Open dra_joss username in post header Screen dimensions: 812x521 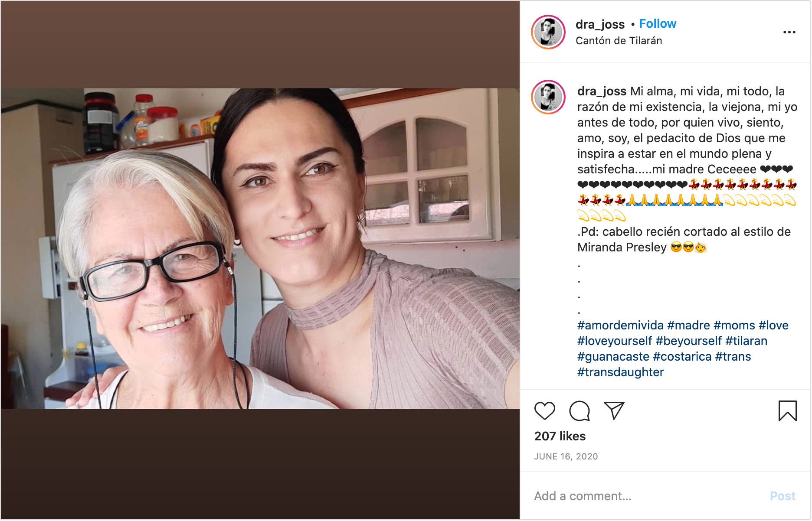click(x=600, y=24)
